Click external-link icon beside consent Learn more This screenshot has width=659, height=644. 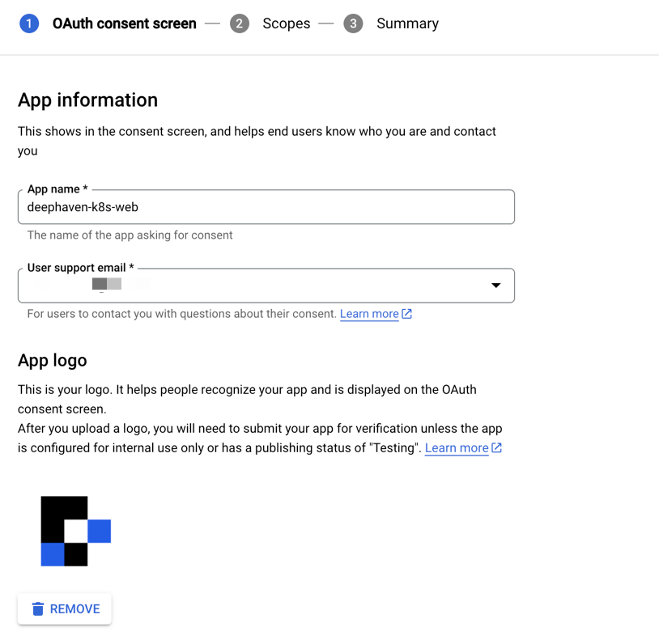coord(407,314)
